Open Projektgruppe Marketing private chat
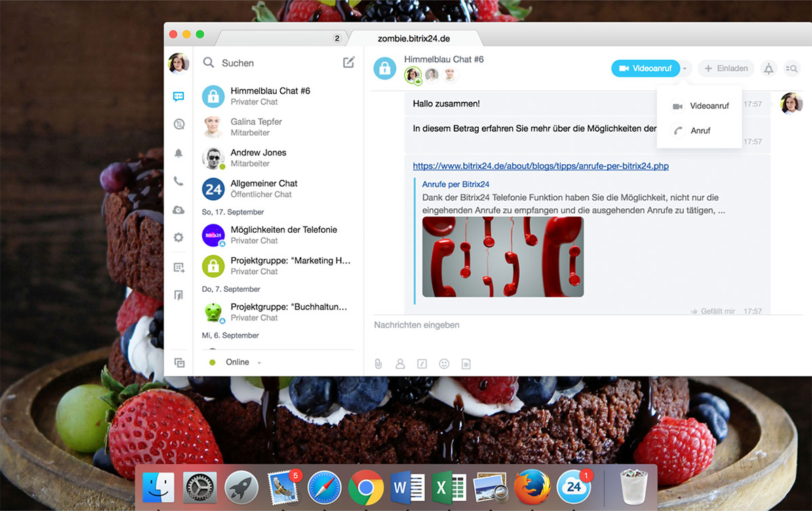812x511 pixels. 278,266
